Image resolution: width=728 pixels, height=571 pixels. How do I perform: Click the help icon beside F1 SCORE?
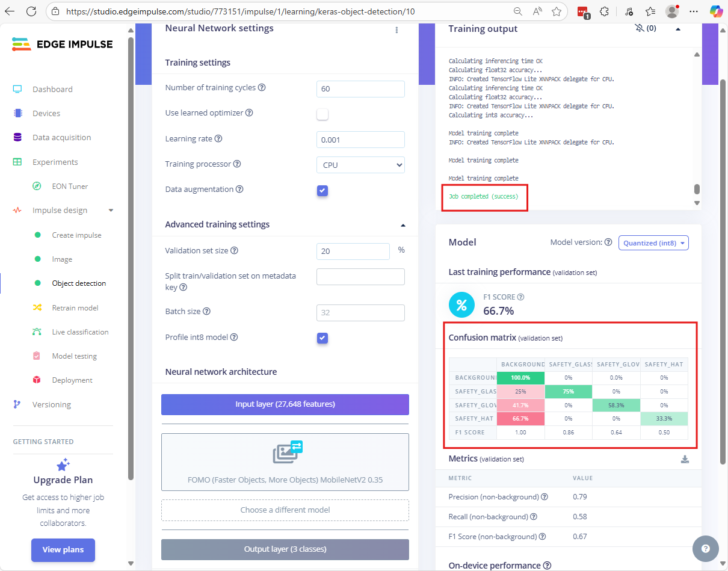pyautogui.click(x=520, y=297)
